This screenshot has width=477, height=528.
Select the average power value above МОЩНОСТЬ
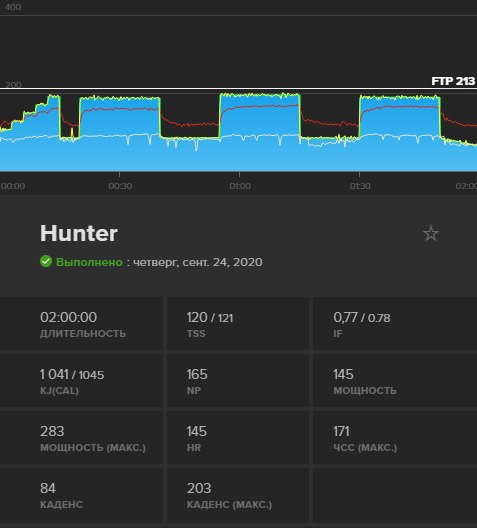pos(343,374)
